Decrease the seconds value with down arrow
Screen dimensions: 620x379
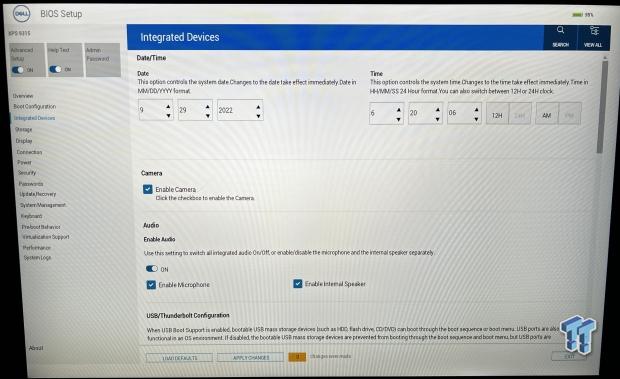[476, 119]
